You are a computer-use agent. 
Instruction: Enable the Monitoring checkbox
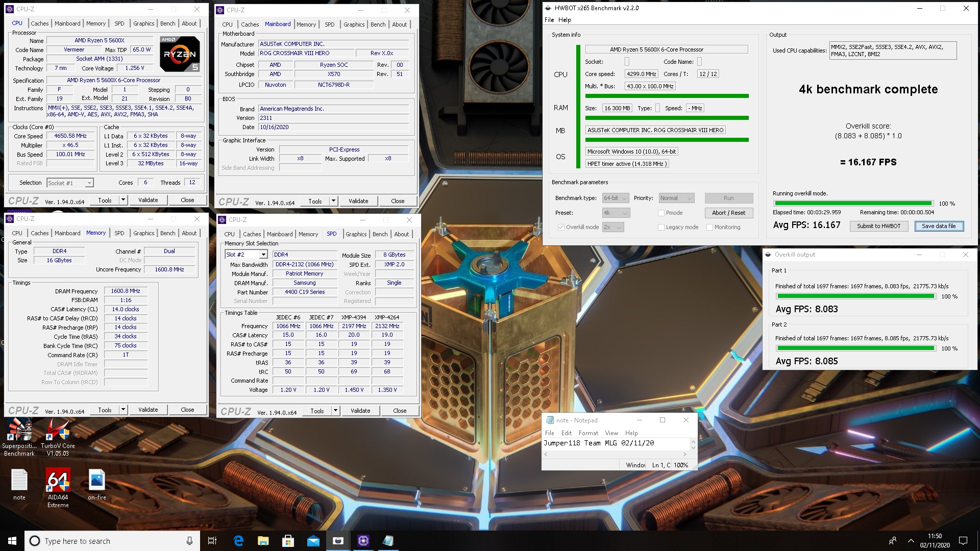pyautogui.click(x=709, y=227)
